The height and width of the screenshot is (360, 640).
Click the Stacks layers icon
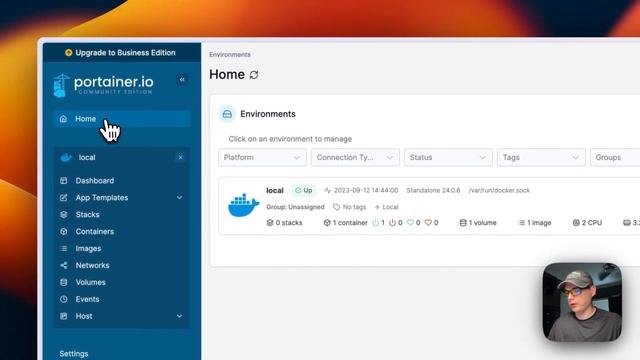(x=64, y=214)
